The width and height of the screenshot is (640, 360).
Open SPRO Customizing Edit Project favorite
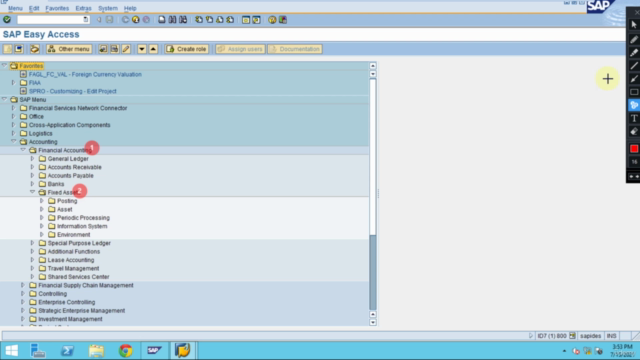pos(73,91)
